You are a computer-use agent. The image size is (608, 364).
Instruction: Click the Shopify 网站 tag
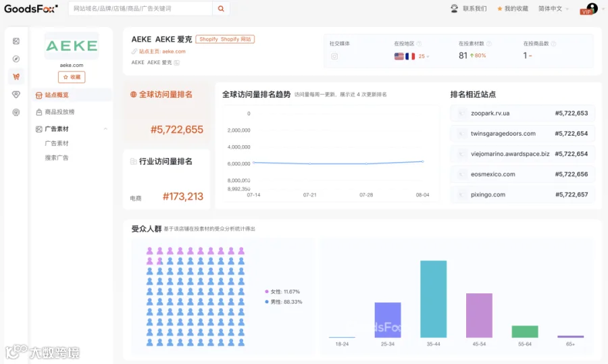coord(225,39)
